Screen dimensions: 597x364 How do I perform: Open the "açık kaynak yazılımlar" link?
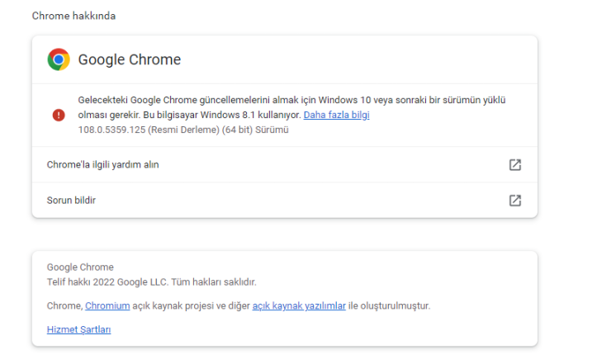pos(299,306)
